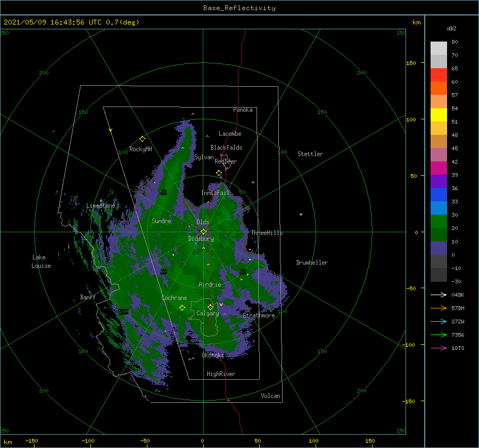479x448 pixels.
Task: Click the Airdrie city label
Action: click(210, 284)
